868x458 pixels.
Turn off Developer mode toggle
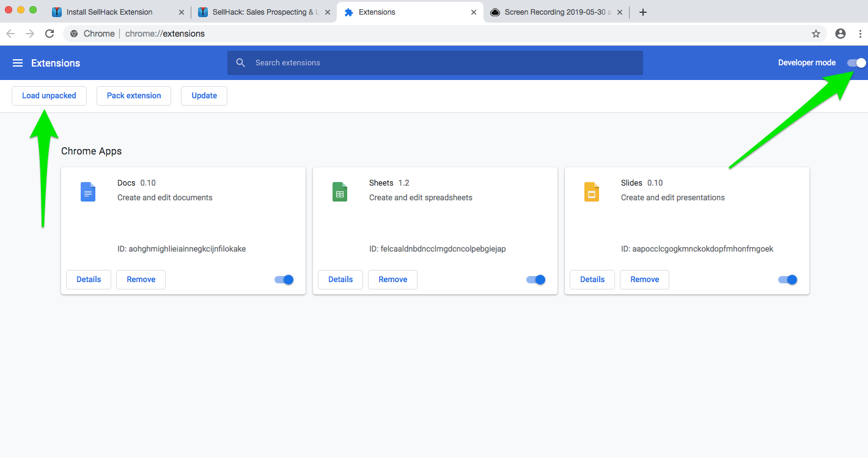click(x=856, y=63)
